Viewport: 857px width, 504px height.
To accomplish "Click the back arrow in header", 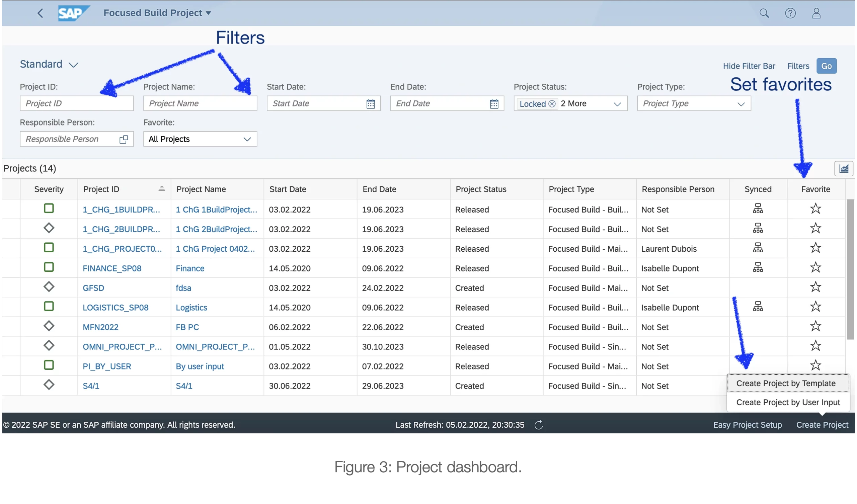I will pyautogui.click(x=40, y=13).
